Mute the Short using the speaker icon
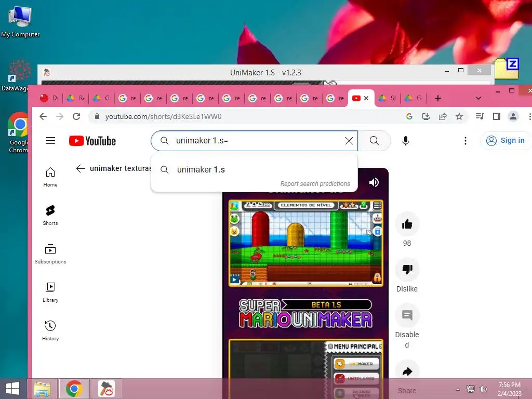Image resolution: width=532 pixels, height=399 pixels. [x=374, y=182]
